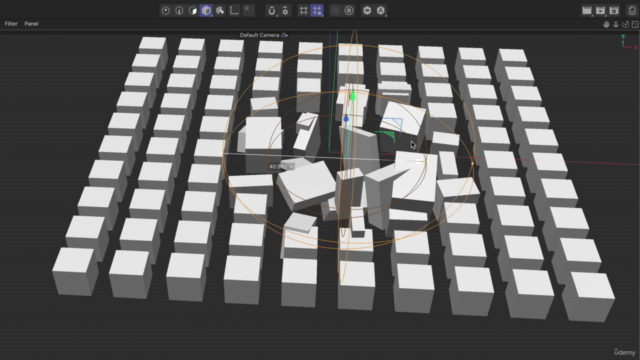The height and width of the screenshot is (360, 640).
Task: Click the hexagon icon with letter A
Action: point(380,11)
